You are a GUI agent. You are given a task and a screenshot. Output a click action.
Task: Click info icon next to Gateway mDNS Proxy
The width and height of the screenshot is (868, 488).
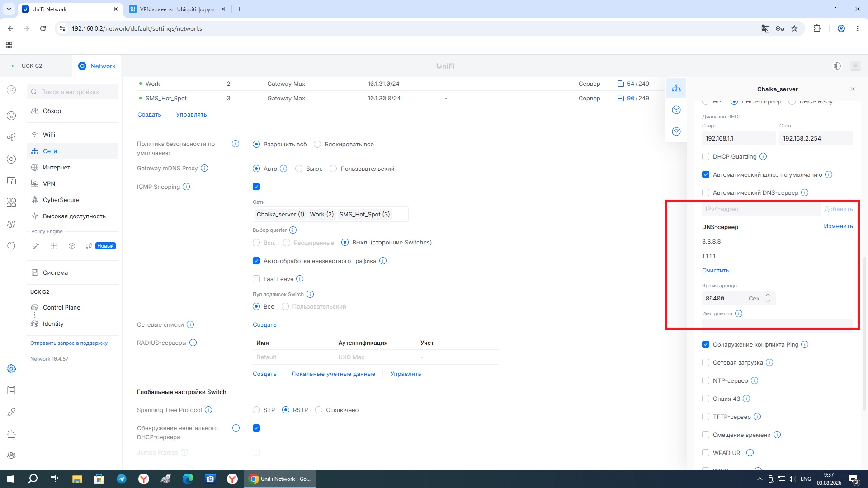[204, 168]
